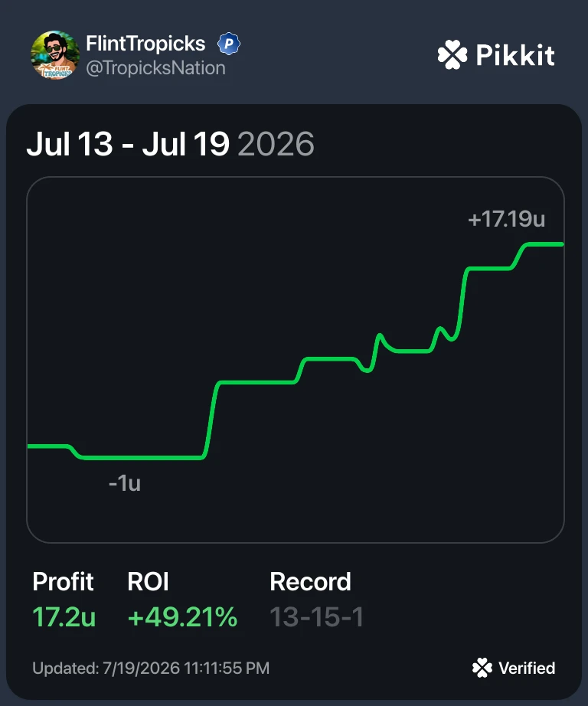The image size is (588, 706).
Task: Click the Verified label text
Action: (x=527, y=668)
